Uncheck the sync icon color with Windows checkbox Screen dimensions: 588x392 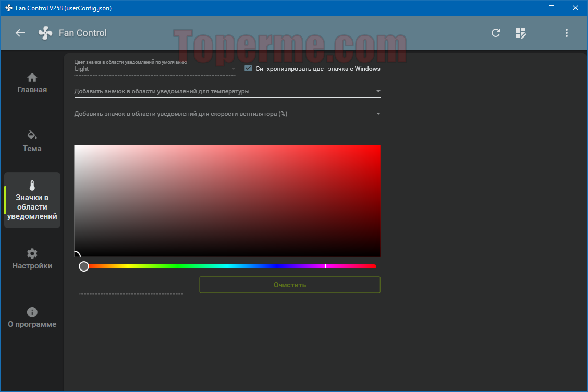[x=249, y=68]
